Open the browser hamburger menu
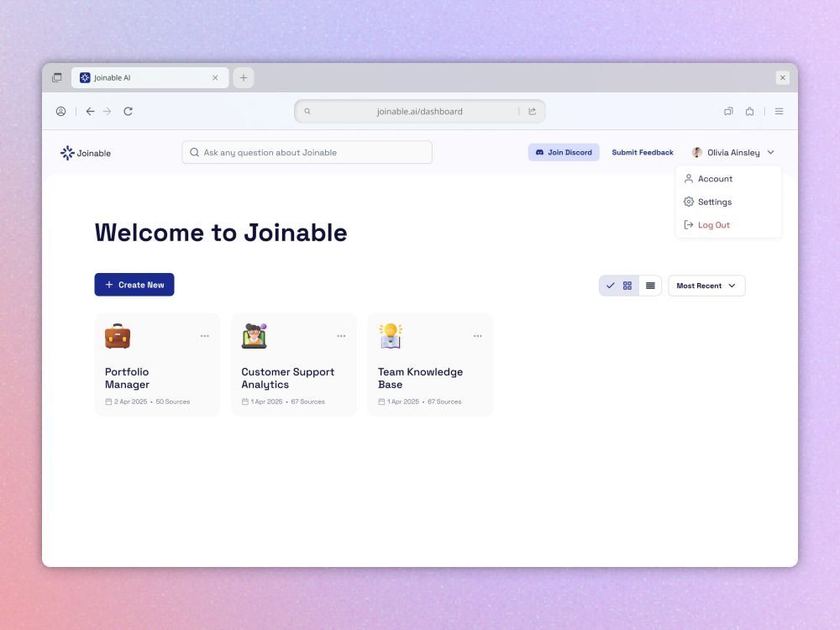The height and width of the screenshot is (630, 840). coord(779,112)
